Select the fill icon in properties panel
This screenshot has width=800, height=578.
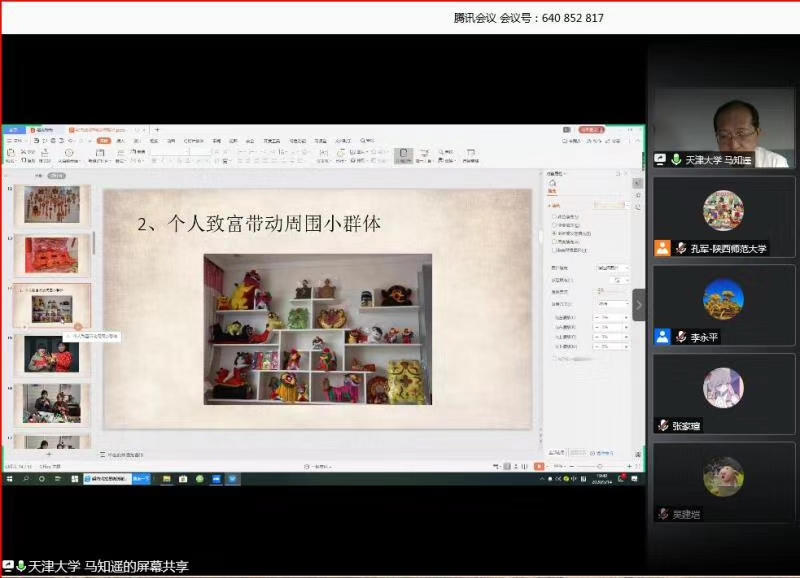click(552, 184)
